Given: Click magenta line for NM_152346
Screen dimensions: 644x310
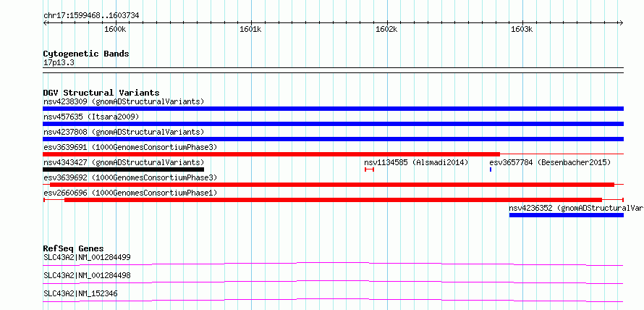Looking at the screenshot, I should [333, 300].
